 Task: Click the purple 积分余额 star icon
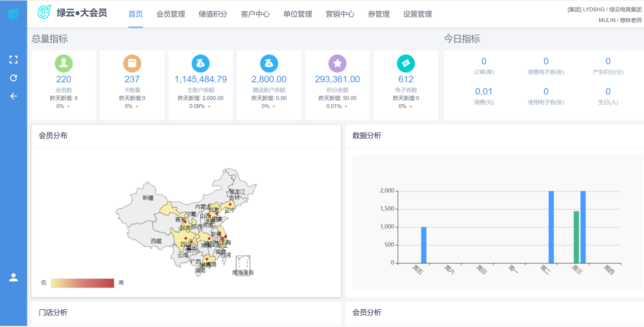pyautogui.click(x=338, y=63)
